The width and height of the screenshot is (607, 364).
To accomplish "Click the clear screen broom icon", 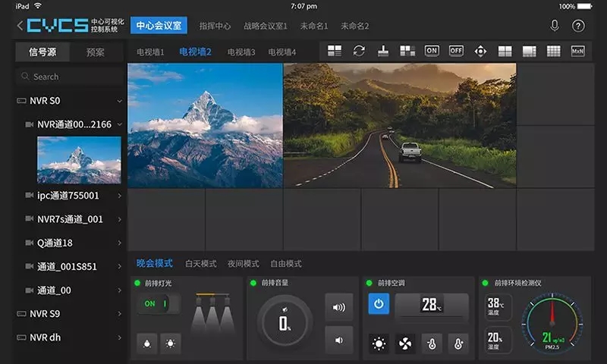I will (383, 51).
